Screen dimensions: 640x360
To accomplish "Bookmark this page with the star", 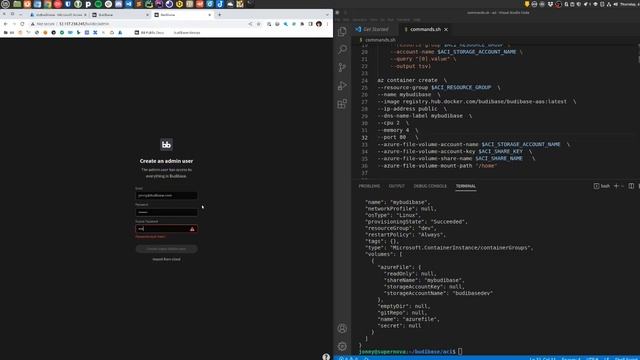I will (258, 24).
